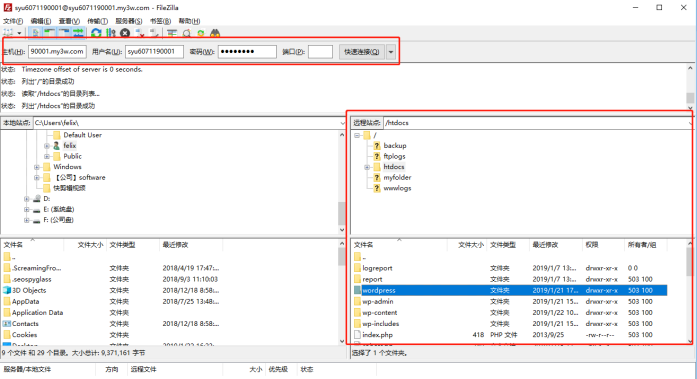Image resolution: width=697 pixels, height=379 pixels.
Task: Sort local list by 文件大小 column header
Action: pos(85,245)
